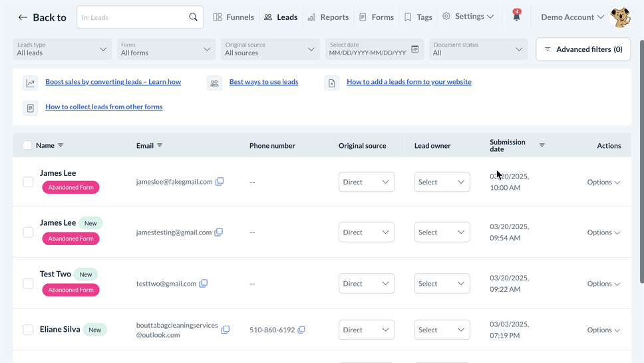Click the Demo Account koala avatar
Image resolution: width=644 pixels, height=363 pixels.
pyautogui.click(x=620, y=17)
